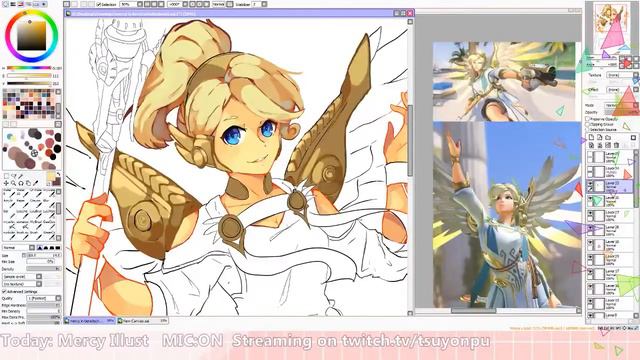
Task: Adjust the Min Size slider
Action: coord(40,262)
